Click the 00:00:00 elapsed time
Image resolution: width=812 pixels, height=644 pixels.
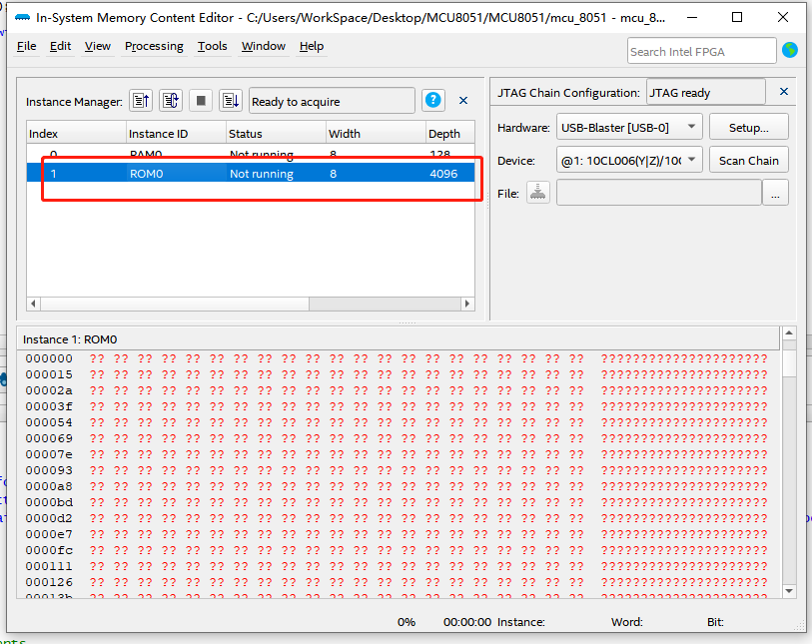[x=467, y=622]
